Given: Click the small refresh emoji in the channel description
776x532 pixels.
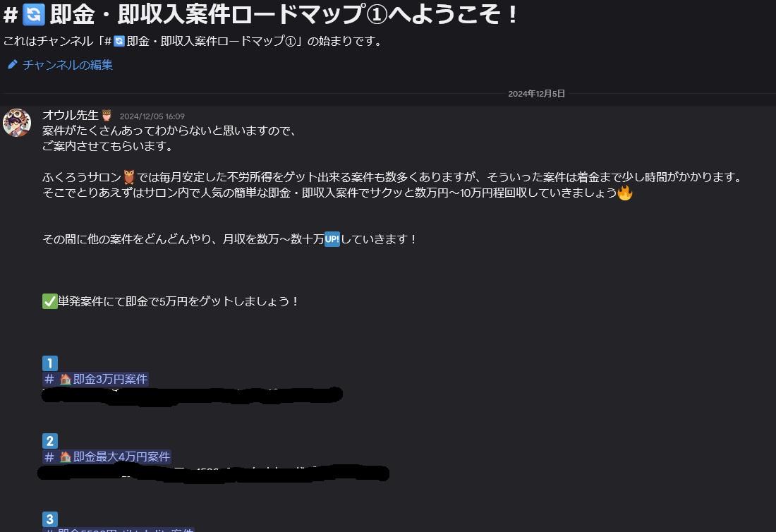Looking at the screenshot, I should click(x=119, y=41).
